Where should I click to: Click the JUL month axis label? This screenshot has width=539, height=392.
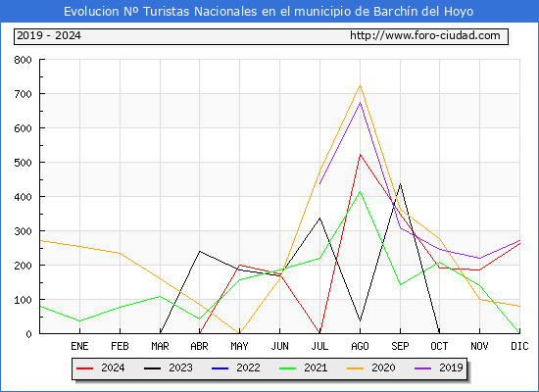click(319, 346)
